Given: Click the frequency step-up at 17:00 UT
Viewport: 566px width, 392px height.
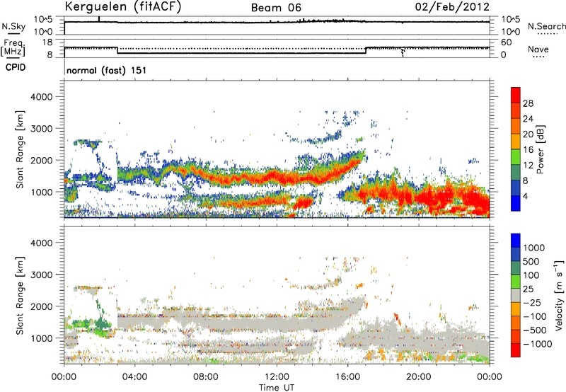Looking at the screenshot, I should 366,50.
